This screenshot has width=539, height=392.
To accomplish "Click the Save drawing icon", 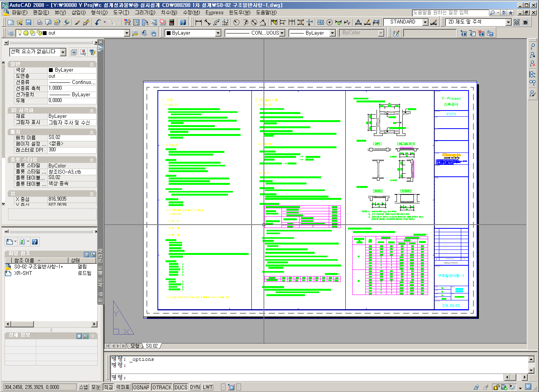I will pos(28,22).
